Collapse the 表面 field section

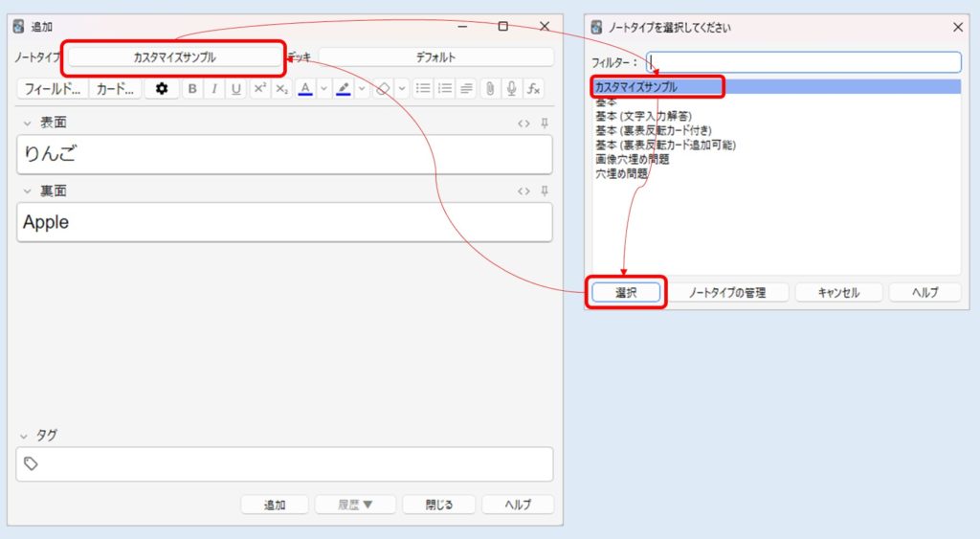point(27,124)
